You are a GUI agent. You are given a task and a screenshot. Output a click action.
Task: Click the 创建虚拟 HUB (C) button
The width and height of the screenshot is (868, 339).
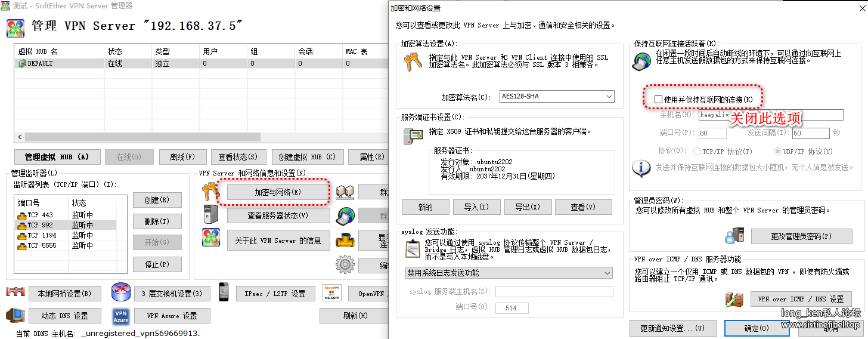(307, 157)
